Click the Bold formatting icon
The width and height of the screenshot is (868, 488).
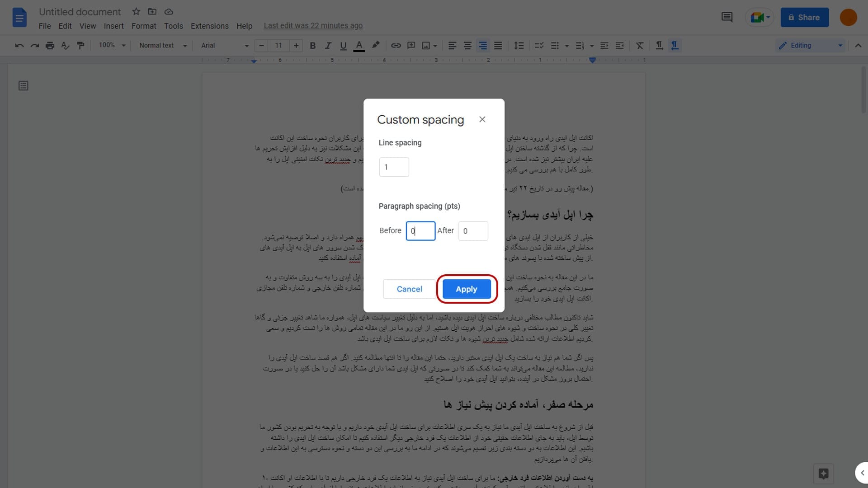click(x=313, y=45)
